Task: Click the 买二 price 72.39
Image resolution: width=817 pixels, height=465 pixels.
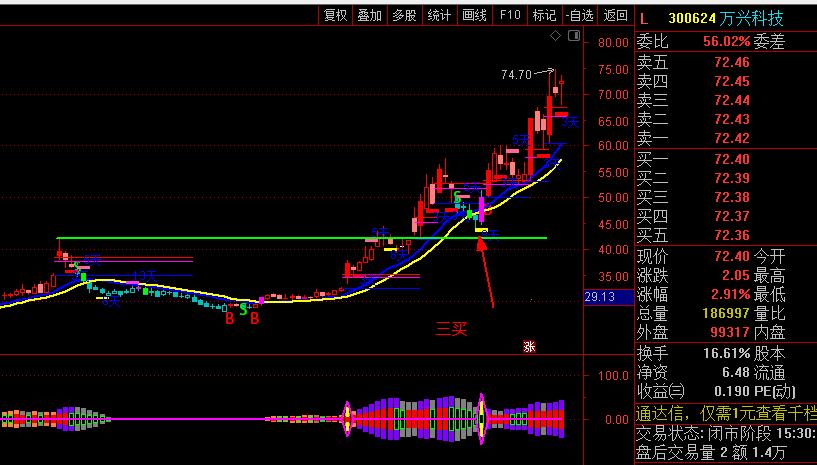Action: pyautogui.click(x=732, y=178)
